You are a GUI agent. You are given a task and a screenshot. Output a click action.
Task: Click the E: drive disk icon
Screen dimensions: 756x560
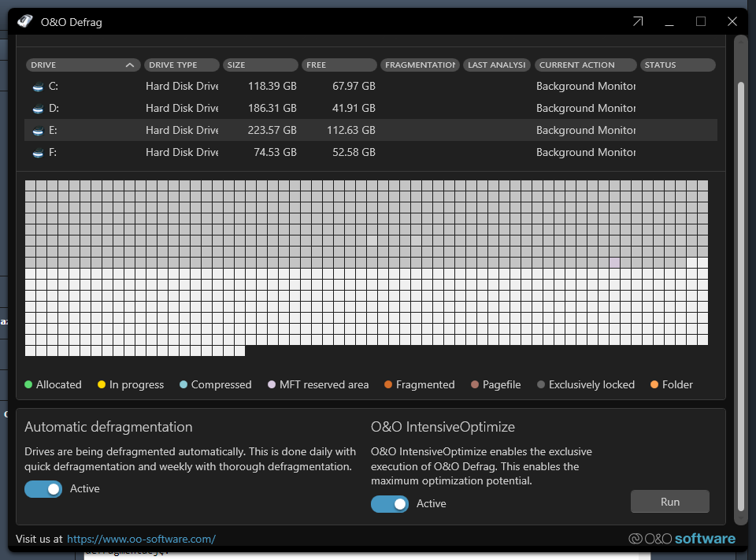[x=38, y=131]
